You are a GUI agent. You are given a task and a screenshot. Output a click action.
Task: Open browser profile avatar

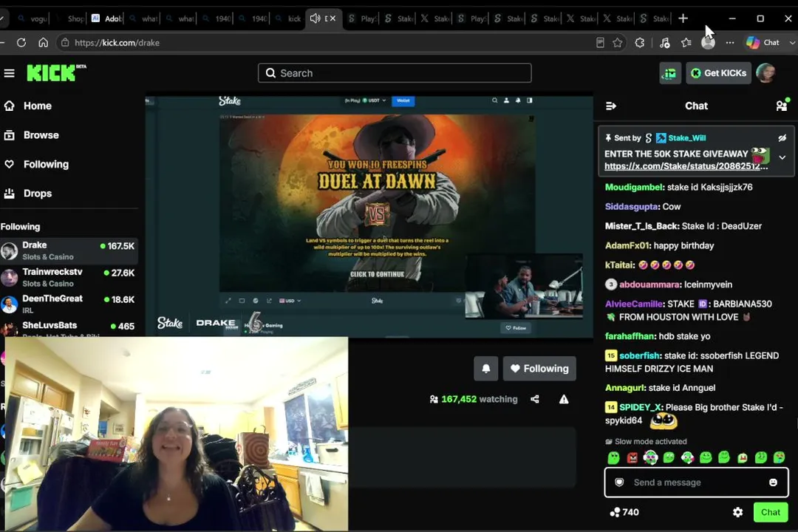[x=708, y=43]
